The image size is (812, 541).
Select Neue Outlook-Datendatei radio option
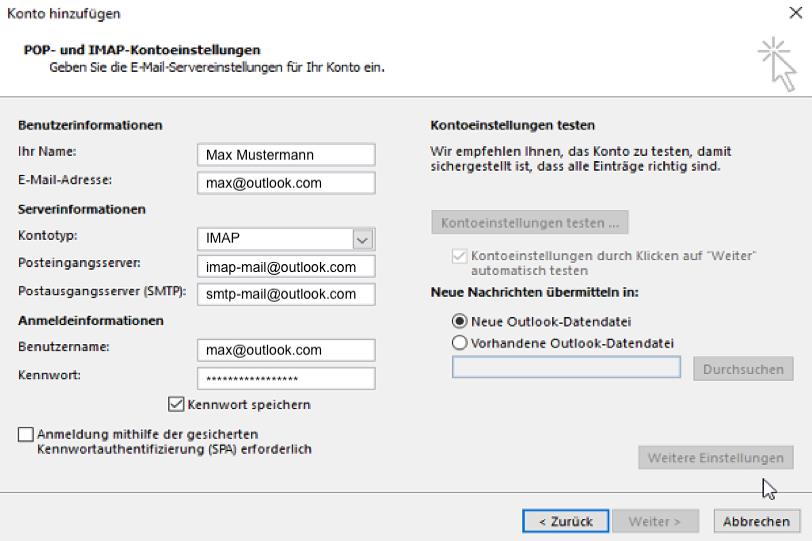459,321
